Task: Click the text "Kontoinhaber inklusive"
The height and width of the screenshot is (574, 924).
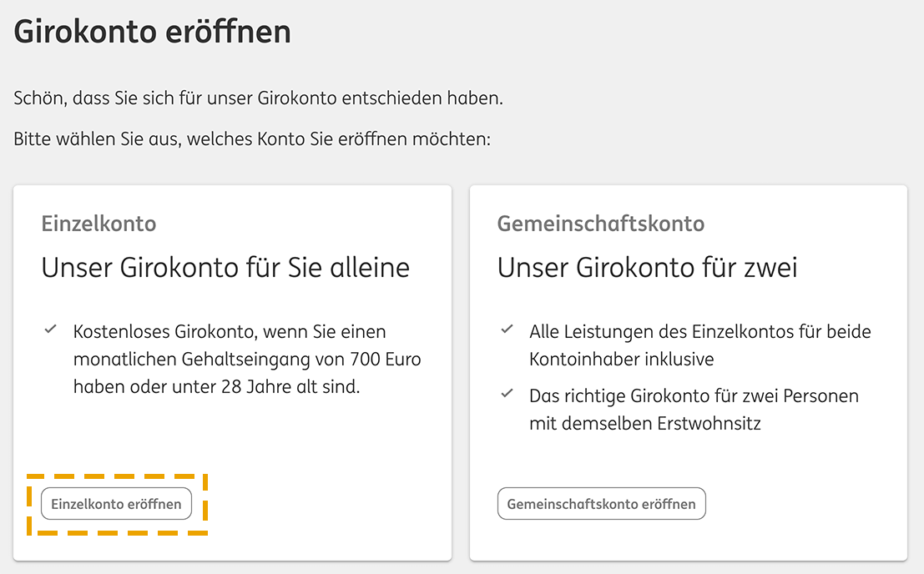Action: tap(621, 359)
